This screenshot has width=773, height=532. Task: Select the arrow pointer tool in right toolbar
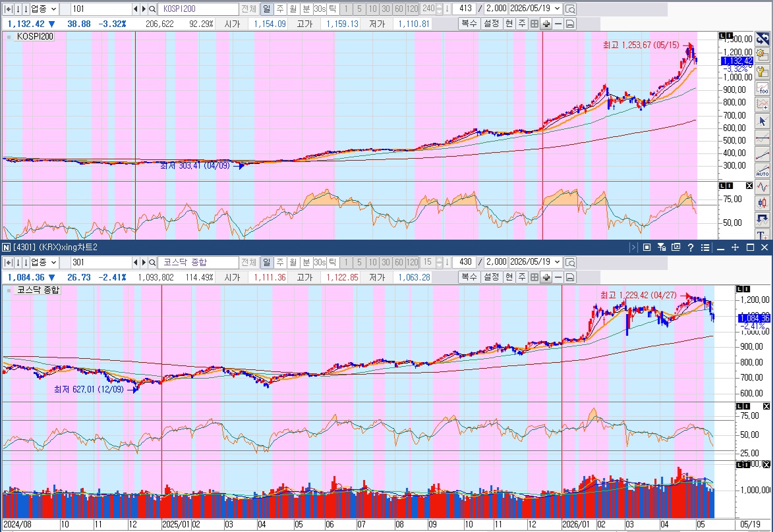coord(762,120)
